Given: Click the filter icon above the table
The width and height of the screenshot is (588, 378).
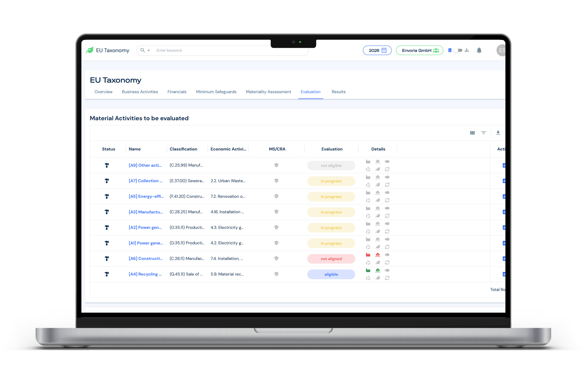Looking at the screenshot, I should pos(483,133).
